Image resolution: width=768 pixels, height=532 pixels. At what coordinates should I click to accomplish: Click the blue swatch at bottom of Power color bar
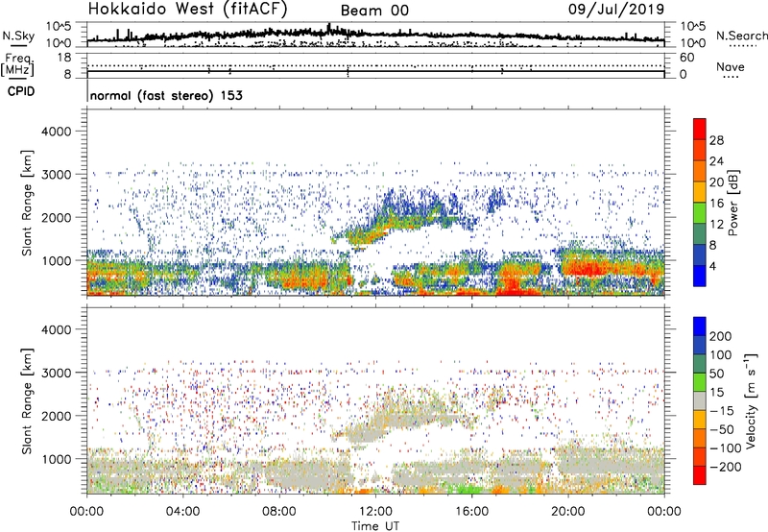(x=700, y=276)
